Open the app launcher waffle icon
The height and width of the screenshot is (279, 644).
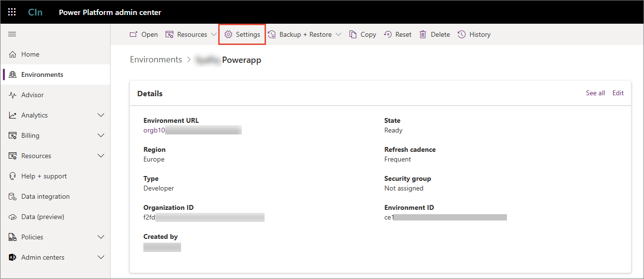pyautogui.click(x=12, y=12)
